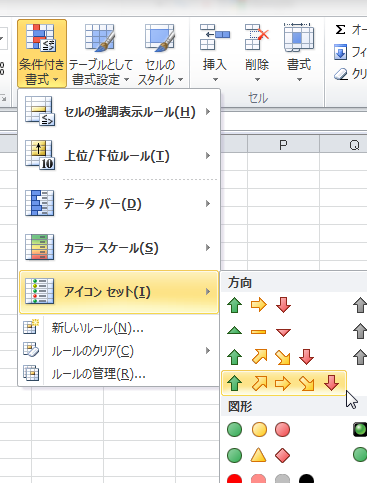Click the Fill down arrow icon
The image size is (367, 483).
tap(340, 53)
